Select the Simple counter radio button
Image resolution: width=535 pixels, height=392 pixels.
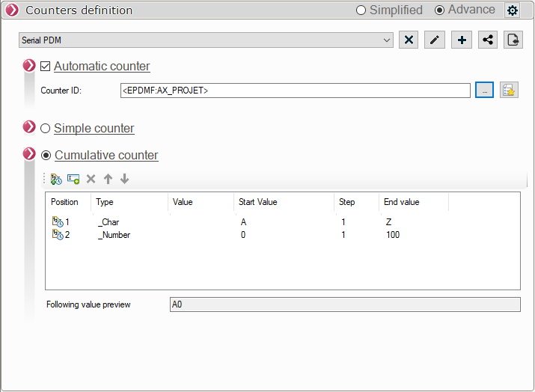(x=46, y=129)
